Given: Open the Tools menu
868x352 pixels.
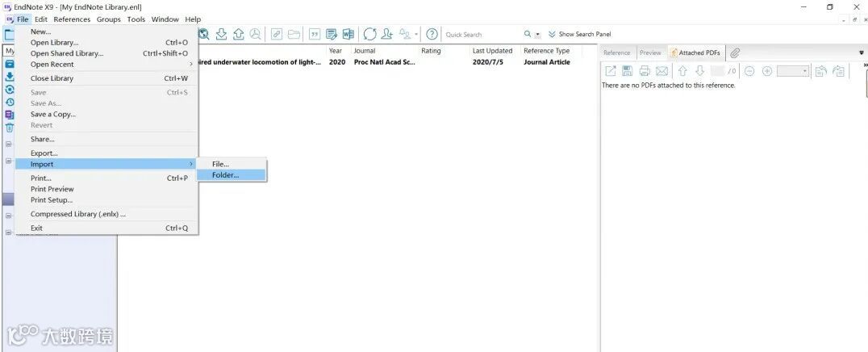Looking at the screenshot, I should click(136, 19).
